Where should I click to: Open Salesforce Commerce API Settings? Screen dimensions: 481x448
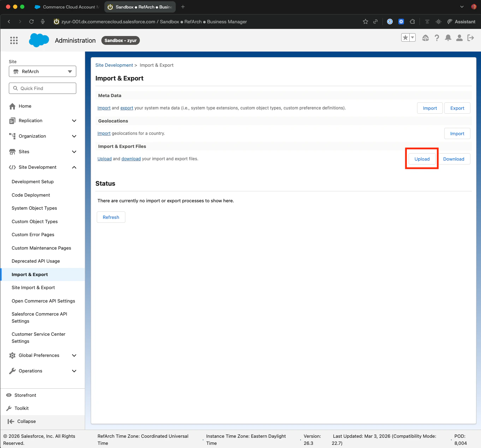click(40, 318)
